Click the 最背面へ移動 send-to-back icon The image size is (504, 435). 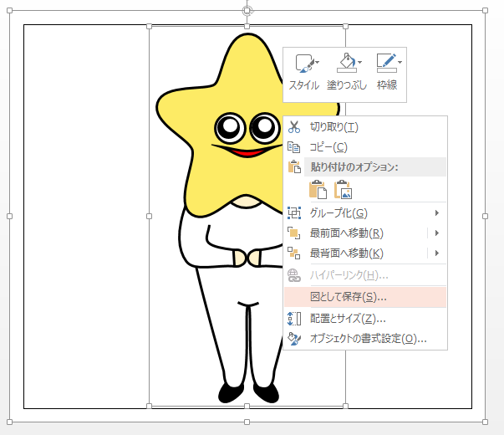click(293, 253)
